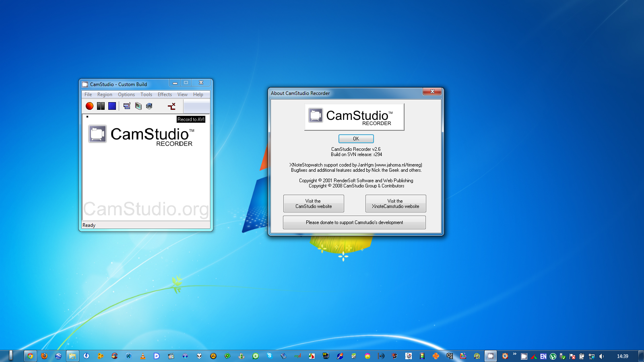Click the SWF producer toolbar icon

[149, 106]
